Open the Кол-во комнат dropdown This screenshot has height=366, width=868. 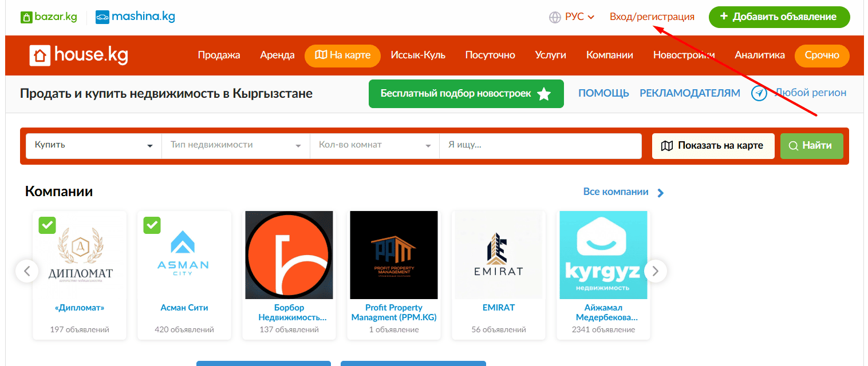pyautogui.click(x=375, y=146)
